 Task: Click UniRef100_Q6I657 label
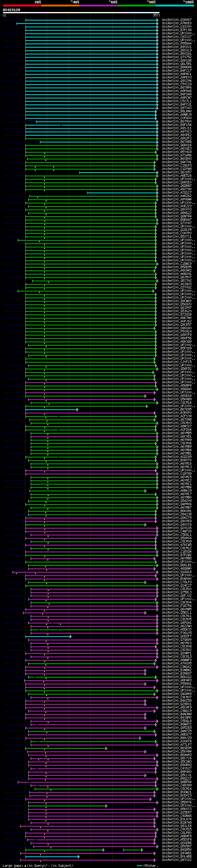tap(177, 172)
